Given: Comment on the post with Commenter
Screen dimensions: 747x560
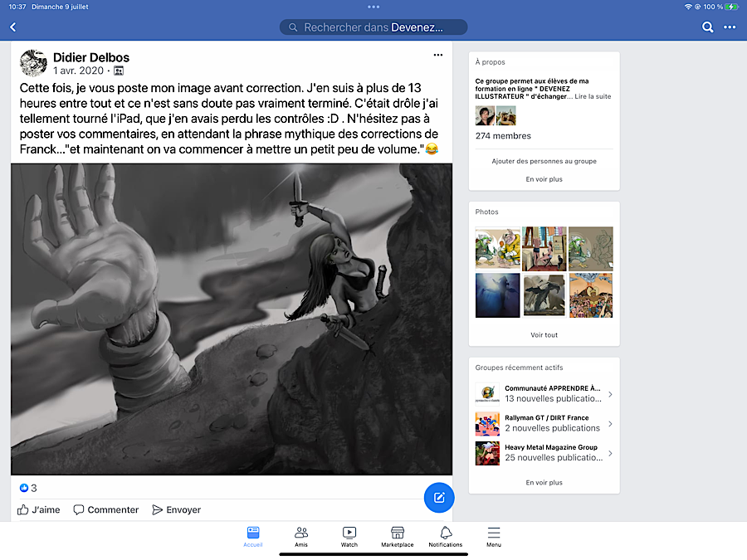Looking at the screenshot, I should tap(105, 509).
